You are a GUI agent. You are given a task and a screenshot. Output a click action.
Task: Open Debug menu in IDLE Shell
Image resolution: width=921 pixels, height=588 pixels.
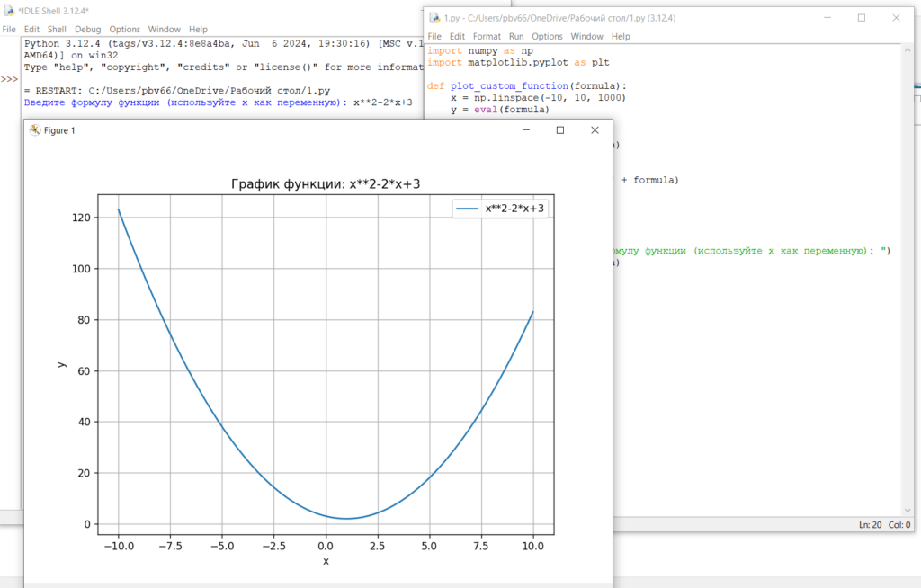87,30
